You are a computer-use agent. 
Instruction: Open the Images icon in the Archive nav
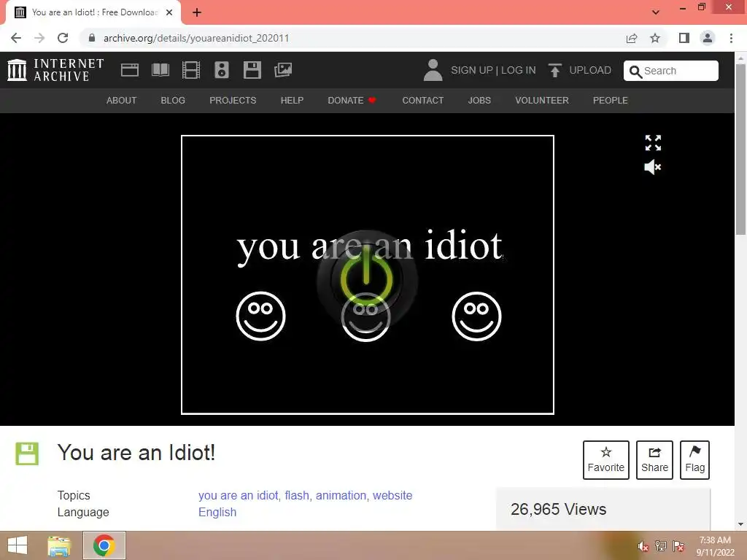coord(283,70)
